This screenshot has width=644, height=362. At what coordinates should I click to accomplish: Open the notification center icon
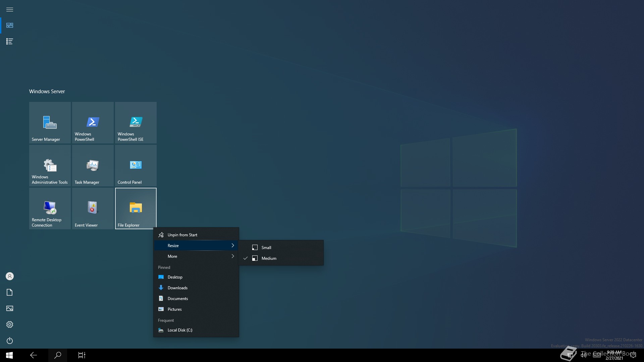click(633, 355)
